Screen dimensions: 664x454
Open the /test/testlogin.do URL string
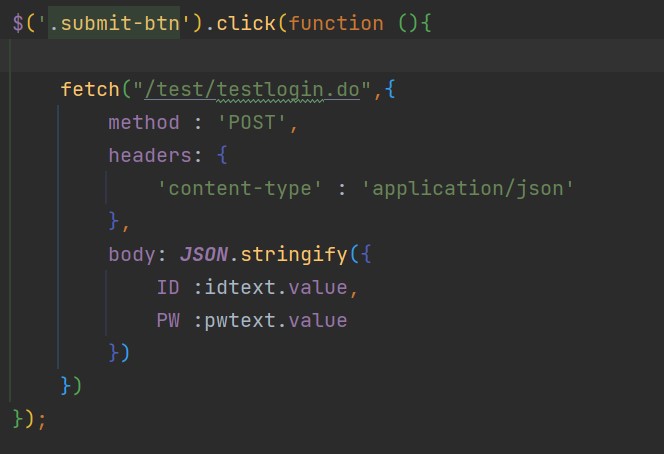tap(252, 89)
